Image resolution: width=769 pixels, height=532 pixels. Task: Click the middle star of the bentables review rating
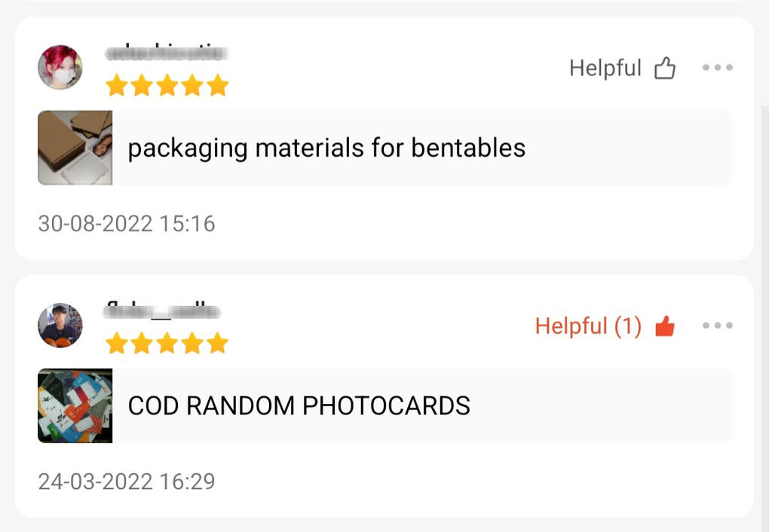pyautogui.click(x=167, y=86)
